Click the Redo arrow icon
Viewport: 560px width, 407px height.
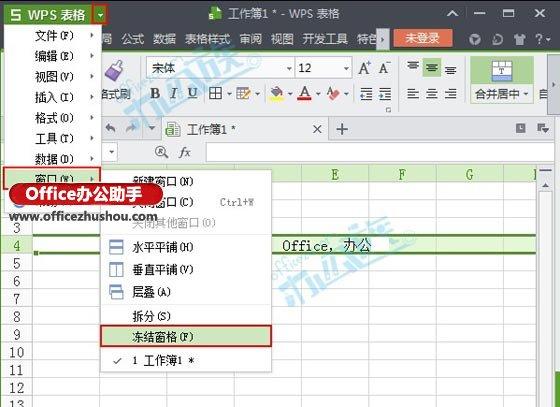point(132,128)
